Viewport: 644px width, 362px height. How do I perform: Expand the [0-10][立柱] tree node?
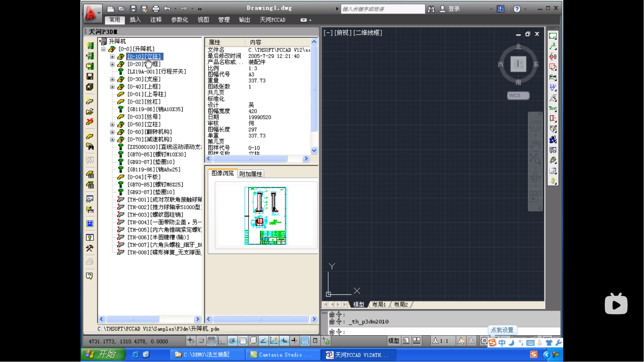click(x=112, y=57)
